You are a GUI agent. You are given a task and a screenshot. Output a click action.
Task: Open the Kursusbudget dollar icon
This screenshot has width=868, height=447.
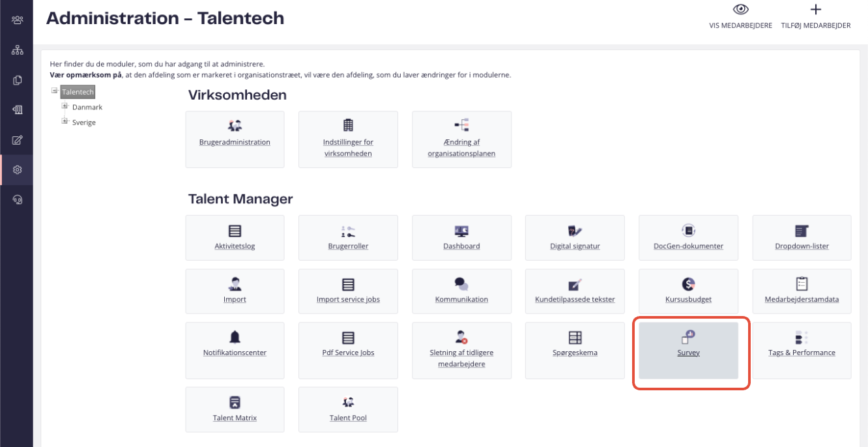[688, 284]
